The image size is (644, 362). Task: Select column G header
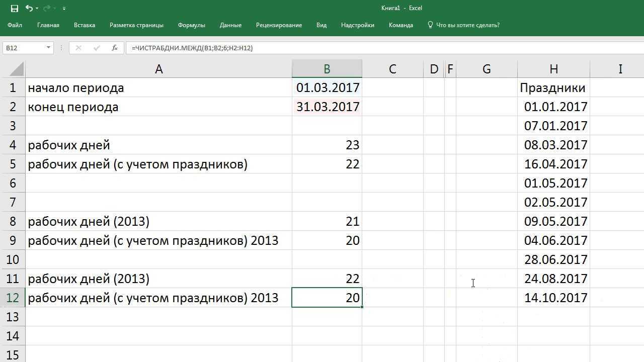[487, 69]
